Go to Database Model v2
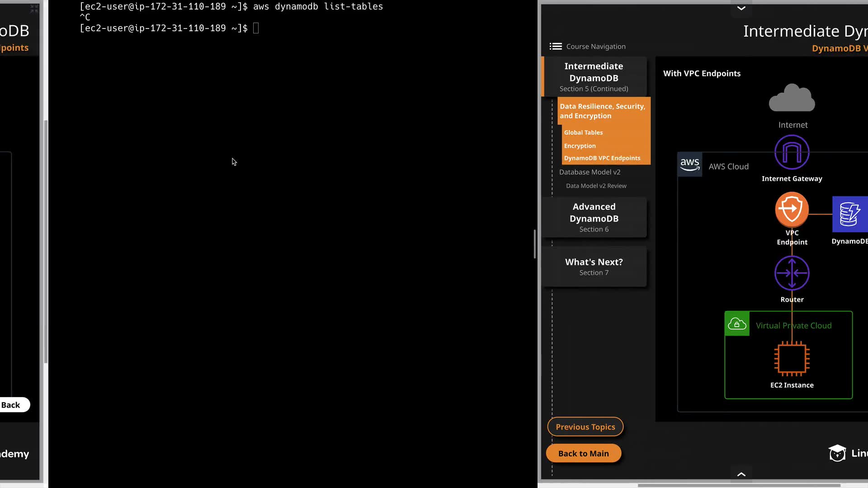 click(x=590, y=172)
